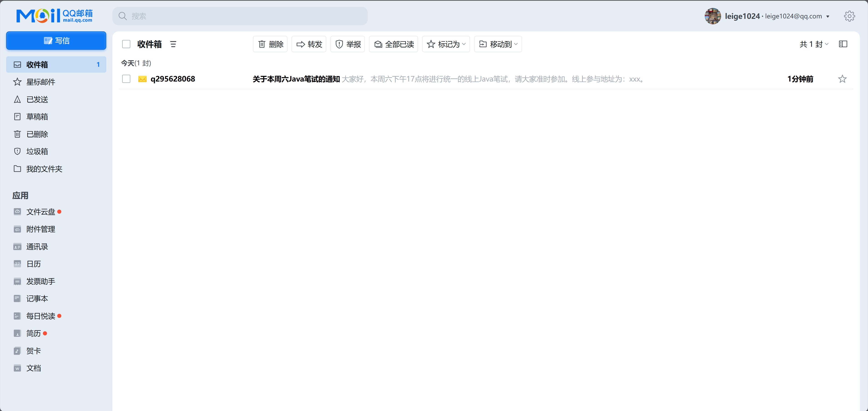Open the 垃圾箱 spam folder
This screenshot has height=411, width=868.
point(37,151)
